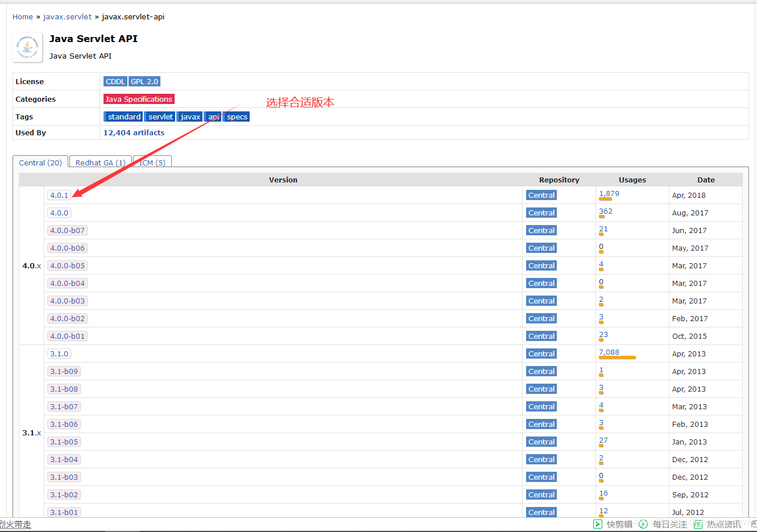
Task: Select version 4.0.0-b03
Action: point(67,301)
